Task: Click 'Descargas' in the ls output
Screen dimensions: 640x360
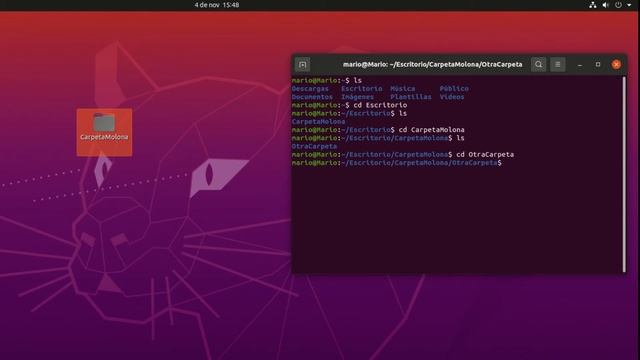Action: click(x=310, y=89)
